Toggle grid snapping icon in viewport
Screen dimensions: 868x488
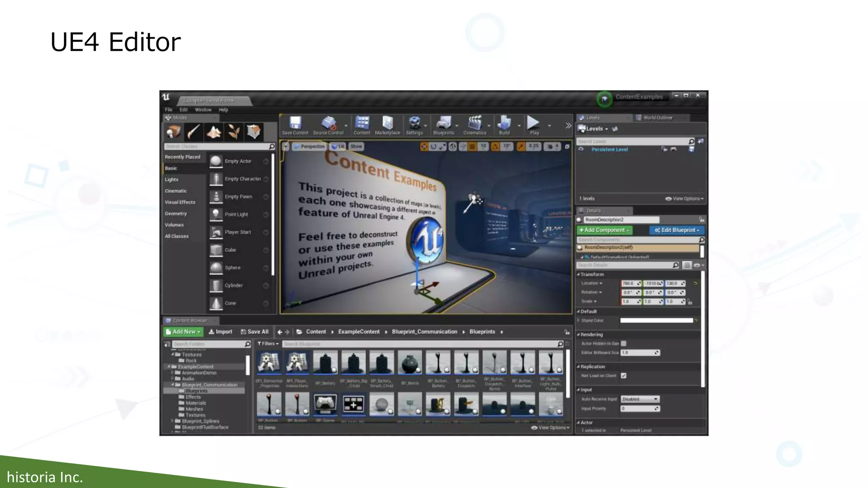click(x=472, y=147)
